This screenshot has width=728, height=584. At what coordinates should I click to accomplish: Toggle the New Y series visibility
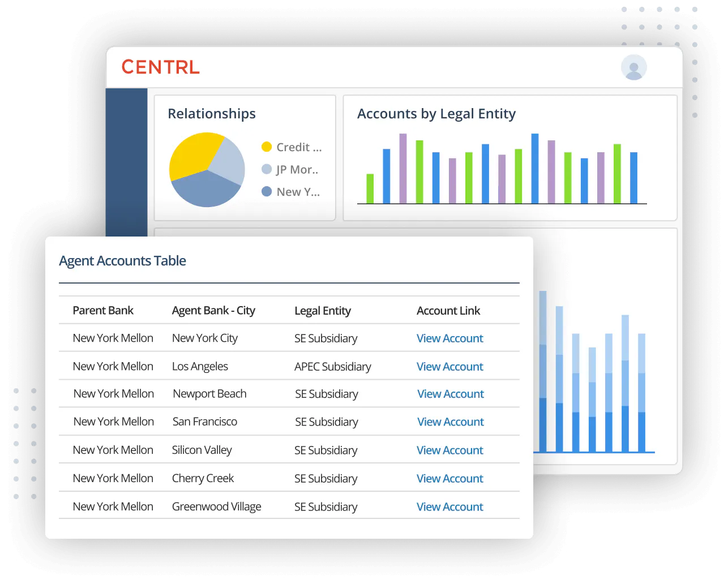[x=298, y=191]
